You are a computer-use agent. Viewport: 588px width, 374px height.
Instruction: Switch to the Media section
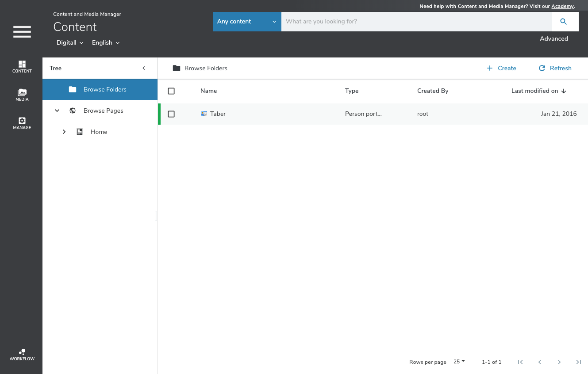pos(22,95)
